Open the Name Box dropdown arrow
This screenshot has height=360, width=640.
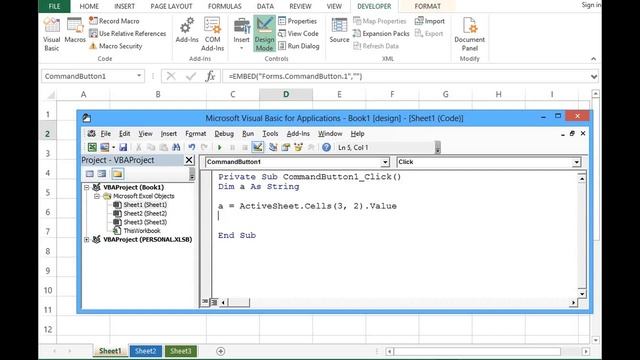139,76
